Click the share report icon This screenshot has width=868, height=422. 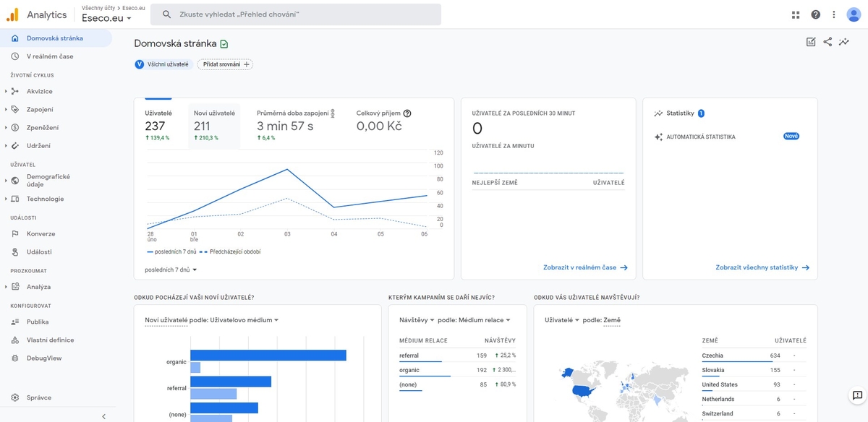click(827, 42)
